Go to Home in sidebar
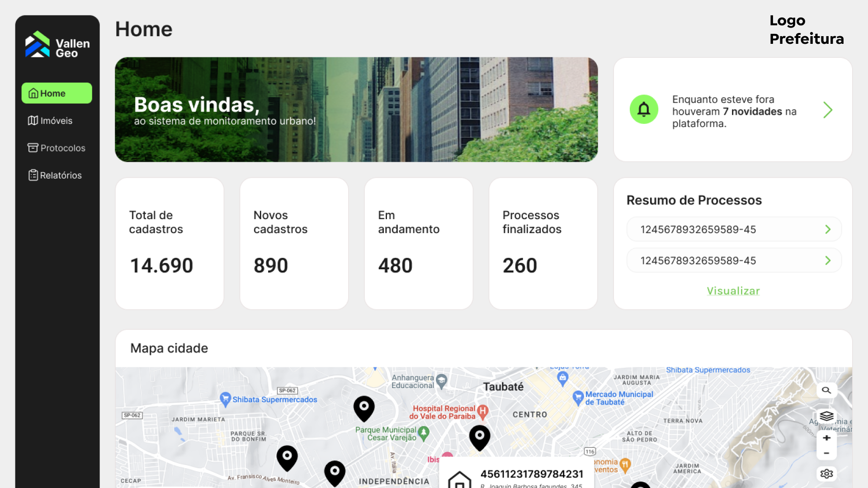This screenshot has width=868, height=488. tap(57, 94)
